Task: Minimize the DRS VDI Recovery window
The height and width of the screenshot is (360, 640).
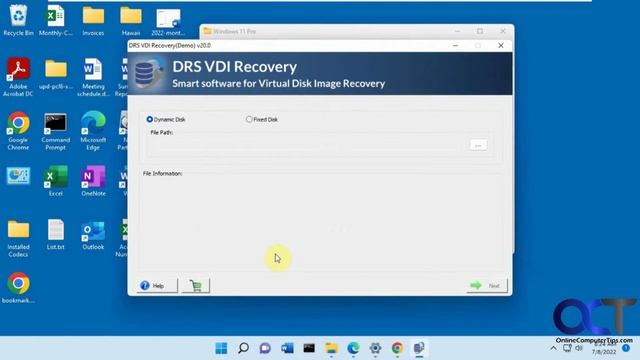Action: (x=456, y=46)
